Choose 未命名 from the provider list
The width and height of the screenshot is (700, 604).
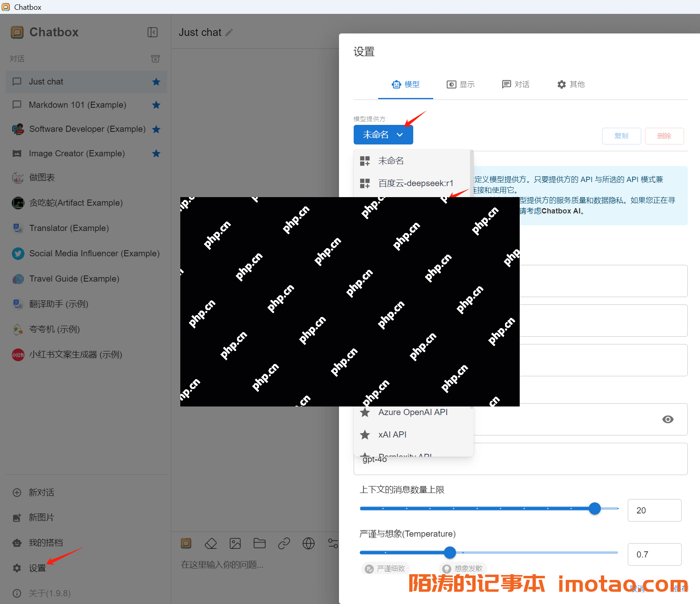(x=412, y=161)
